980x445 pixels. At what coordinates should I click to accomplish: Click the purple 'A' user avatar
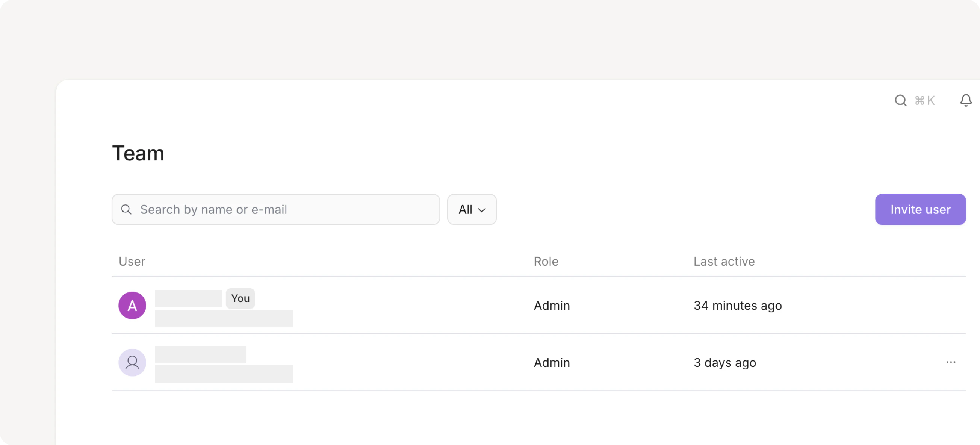pyautogui.click(x=132, y=305)
